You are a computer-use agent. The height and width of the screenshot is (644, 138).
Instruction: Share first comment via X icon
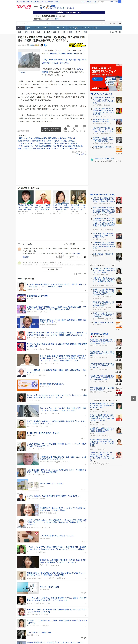click(85, 257)
